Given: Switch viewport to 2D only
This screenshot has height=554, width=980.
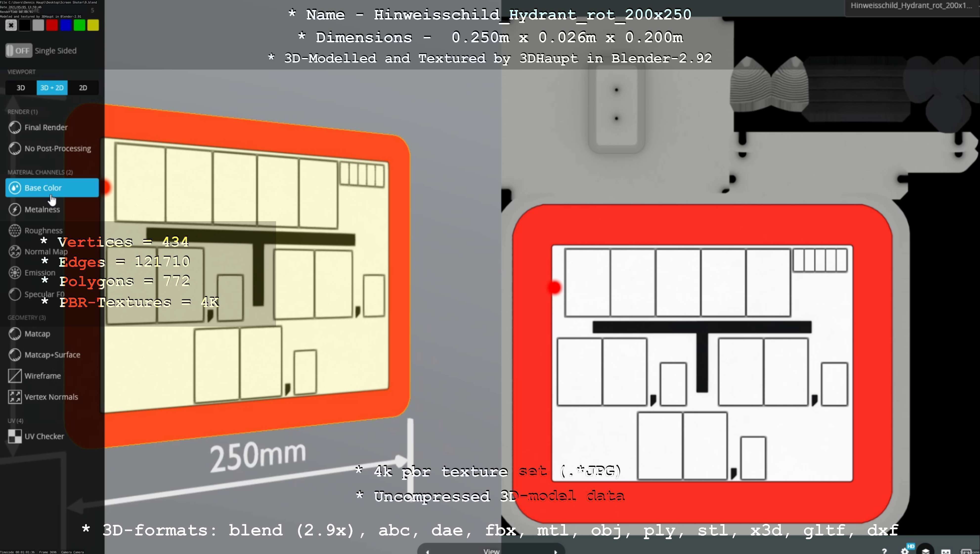Looking at the screenshot, I should coord(83,88).
